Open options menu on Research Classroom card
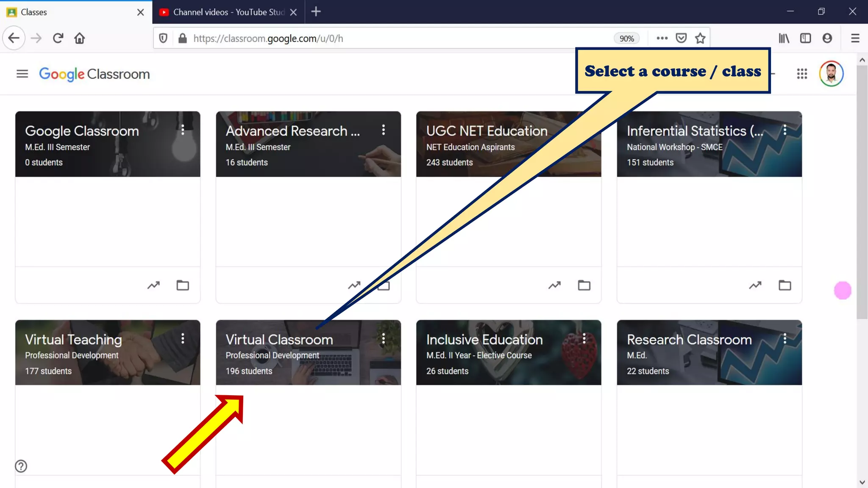 [785, 338]
